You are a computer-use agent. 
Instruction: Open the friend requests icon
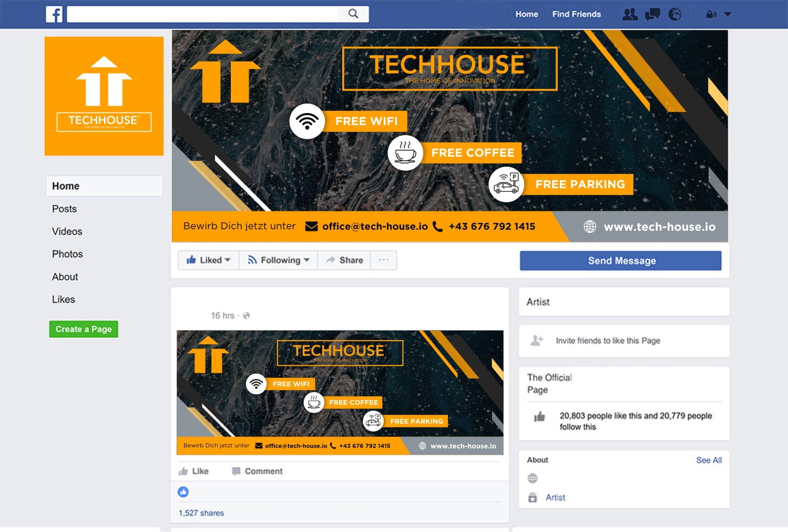point(630,14)
